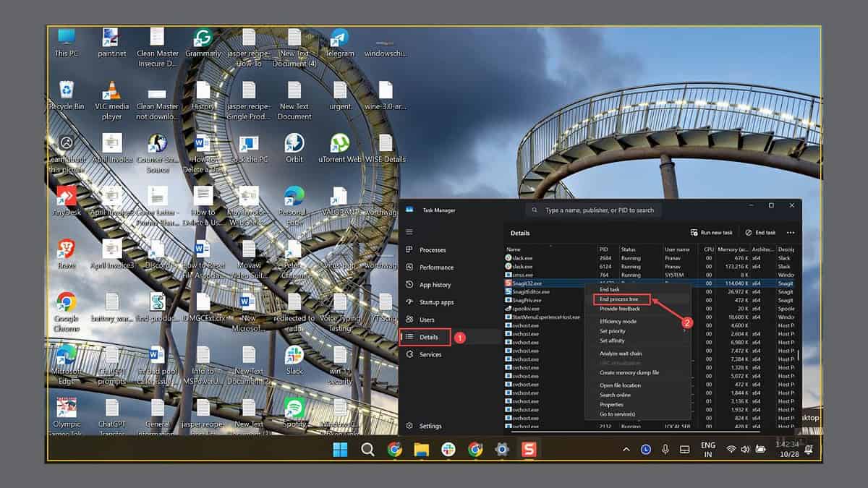Open the more options menu beside End task
The image size is (868, 488).
[x=791, y=232]
